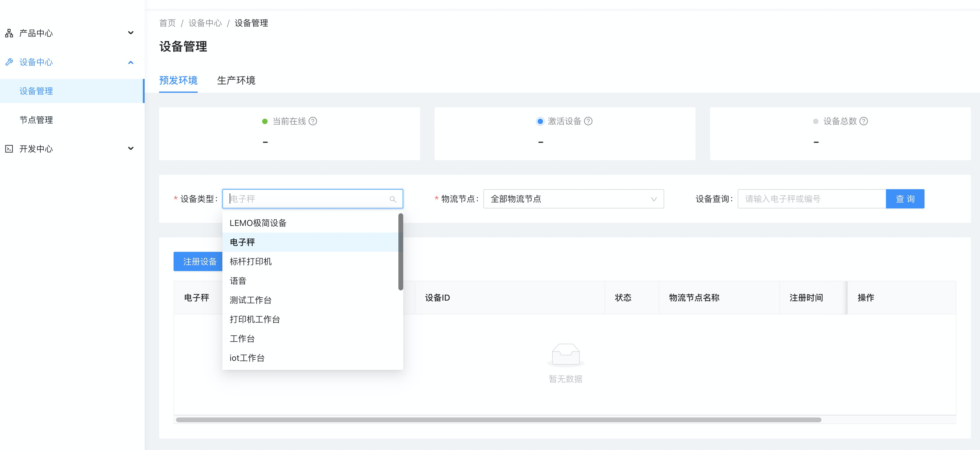Click help icon next to 设备总数
Viewport: 980px width, 450px height.
click(864, 121)
